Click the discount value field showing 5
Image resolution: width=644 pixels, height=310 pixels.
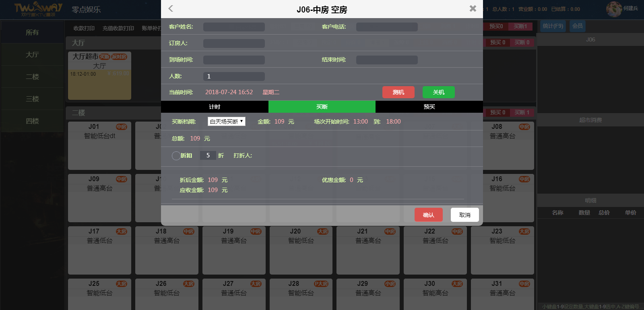pyautogui.click(x=208, y=155)
